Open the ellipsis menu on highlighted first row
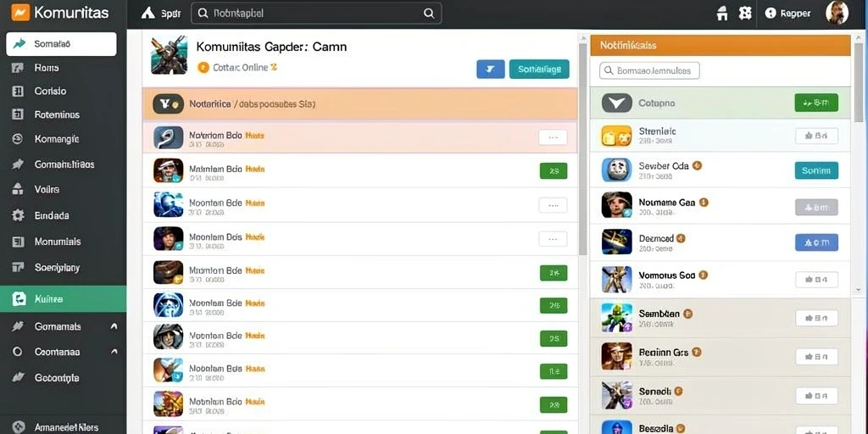The image size is (868, 434). (553, 137)
